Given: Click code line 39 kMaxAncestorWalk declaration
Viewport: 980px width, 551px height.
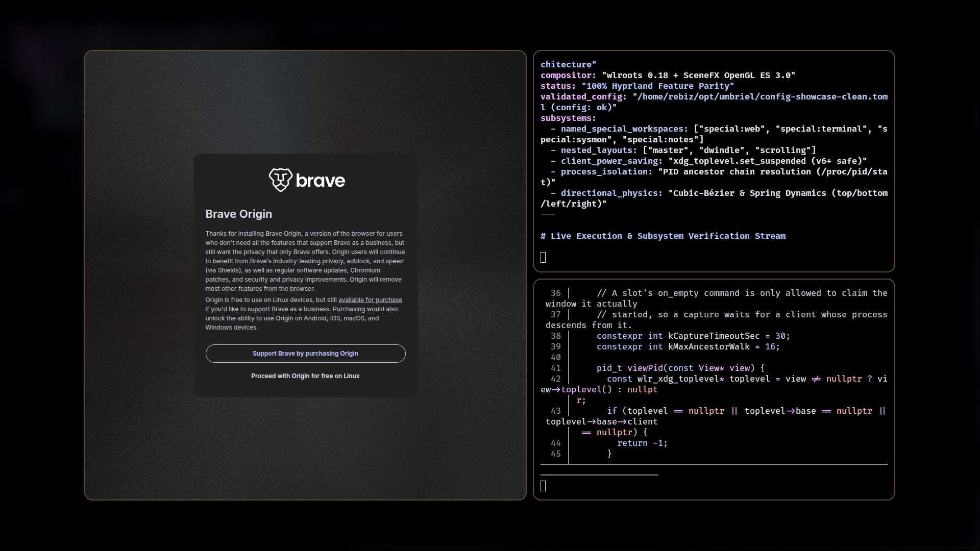Looking at the screenshot, I should click(689, 347).
